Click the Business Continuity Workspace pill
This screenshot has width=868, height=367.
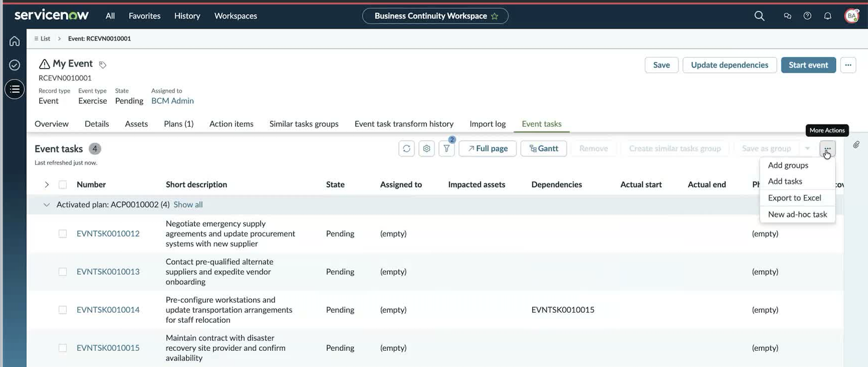click(x=435, y=16)
